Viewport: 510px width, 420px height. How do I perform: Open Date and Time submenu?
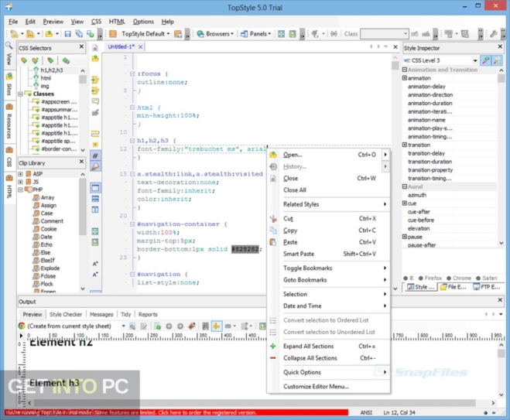328,306
